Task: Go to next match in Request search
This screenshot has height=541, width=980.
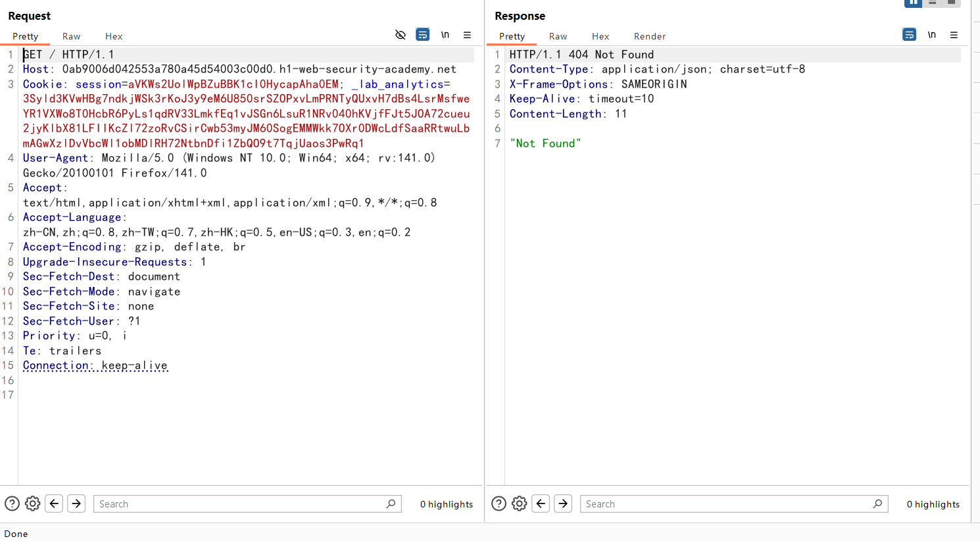Action: (76, 503)
